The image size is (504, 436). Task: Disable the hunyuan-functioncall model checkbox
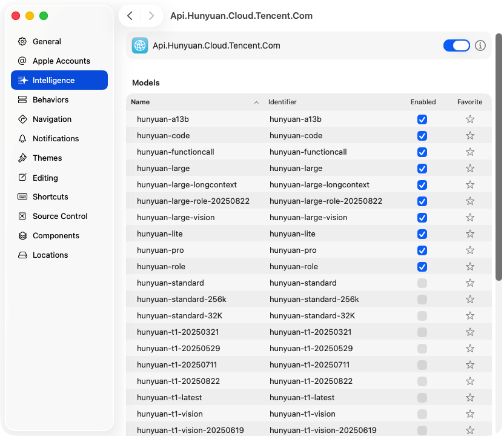pos(422,152)
